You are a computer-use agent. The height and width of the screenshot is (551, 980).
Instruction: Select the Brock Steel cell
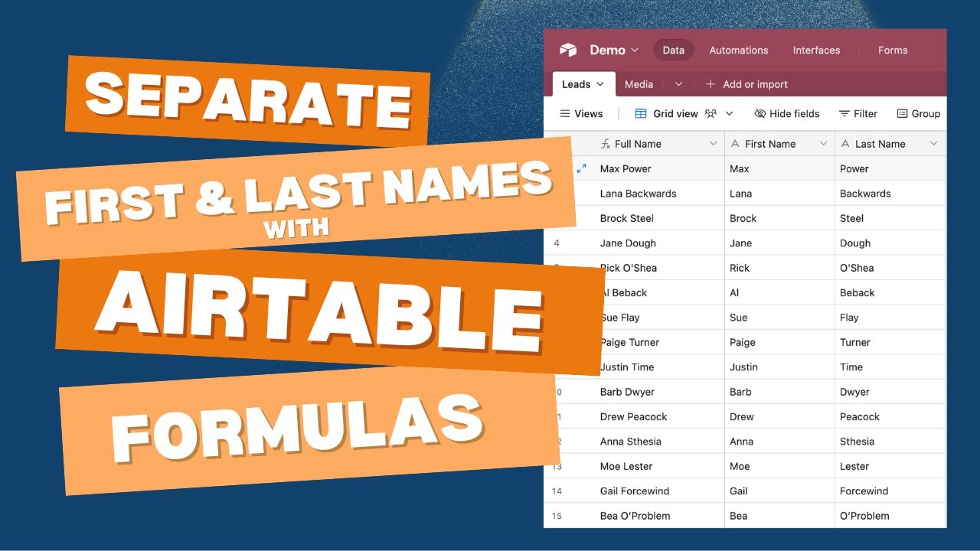point(659,218)
